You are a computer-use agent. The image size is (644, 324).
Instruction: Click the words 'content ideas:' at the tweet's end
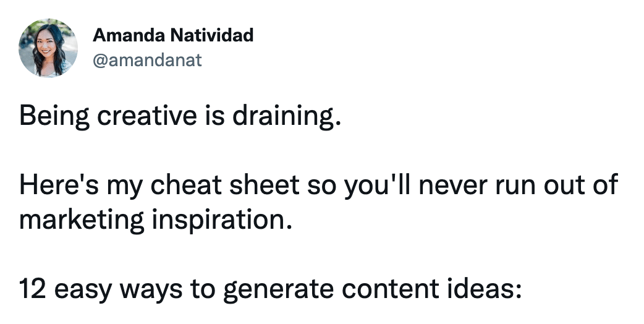(431, 289)
